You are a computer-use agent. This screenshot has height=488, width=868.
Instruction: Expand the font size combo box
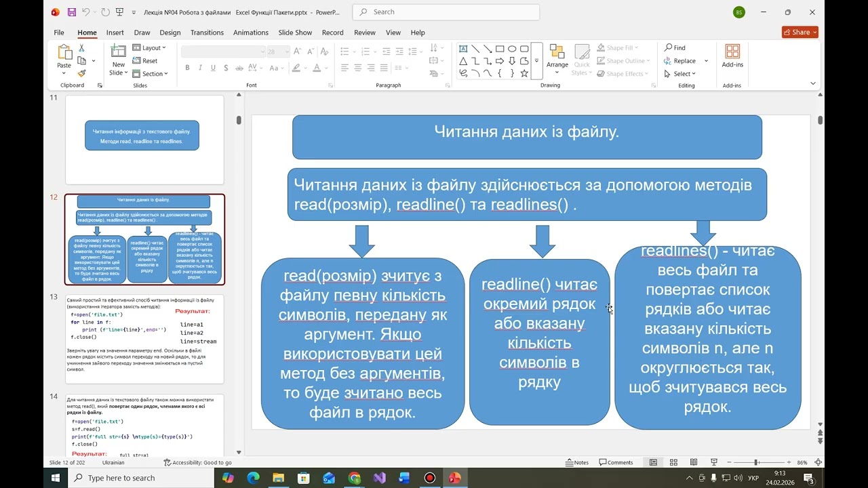pos(286,52)
